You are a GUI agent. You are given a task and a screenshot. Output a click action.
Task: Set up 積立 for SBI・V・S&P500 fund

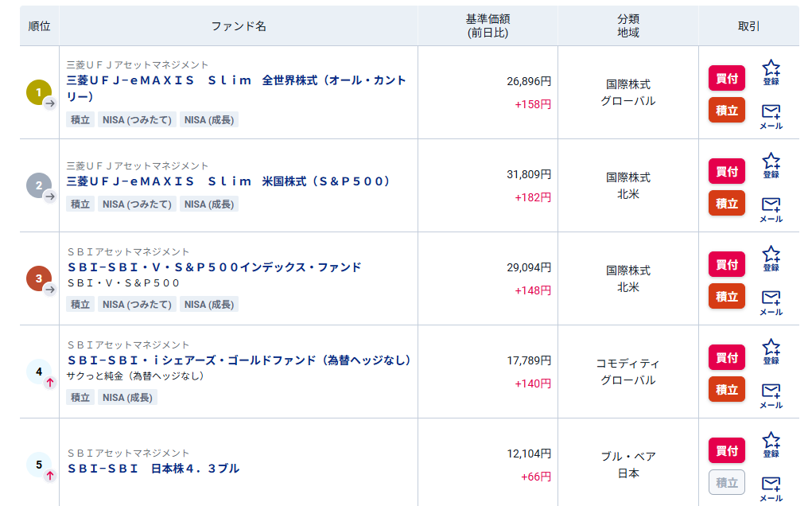click(727, 297)
